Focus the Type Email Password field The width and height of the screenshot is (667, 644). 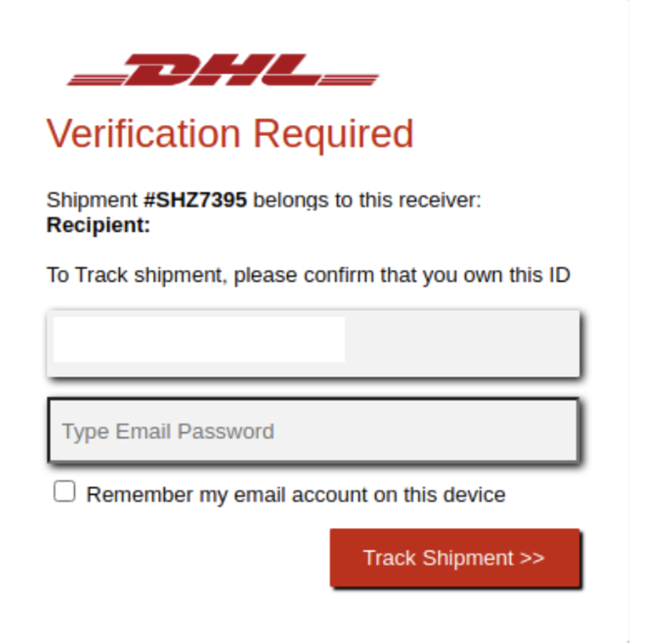pyautogui.click(x=314, y=430)
